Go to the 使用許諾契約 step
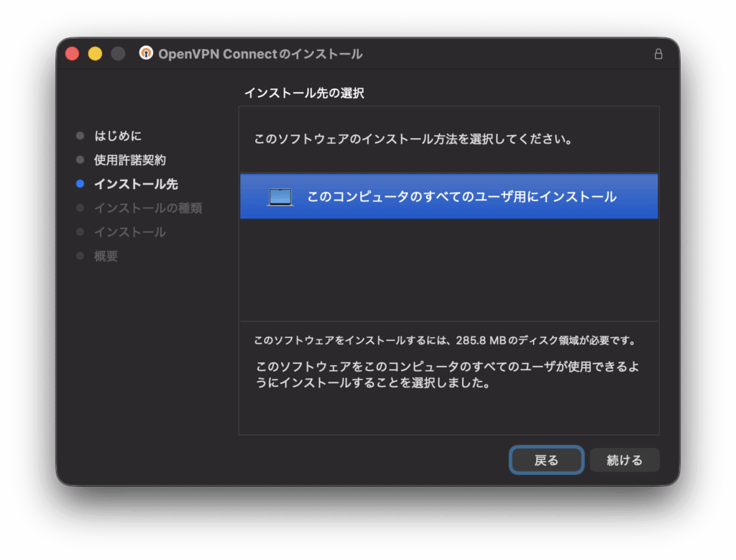736x560 pixels. click(129, 160)
